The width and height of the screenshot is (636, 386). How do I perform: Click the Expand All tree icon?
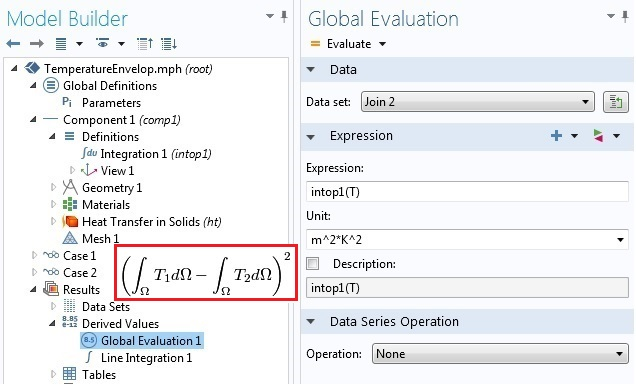pos(169,43)
